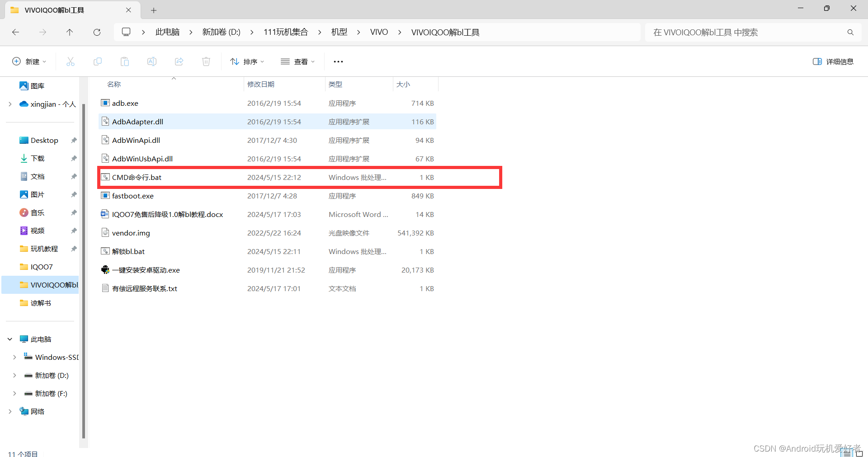Open the 新建 new item dropdown
Viewport: 868px width, 457px height.
click(29, 61)
